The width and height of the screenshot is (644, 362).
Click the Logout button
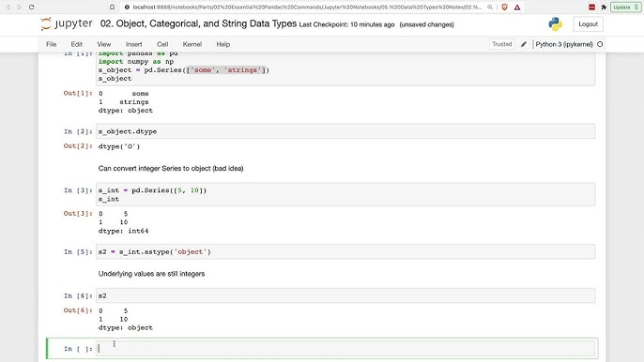(588, 24)
